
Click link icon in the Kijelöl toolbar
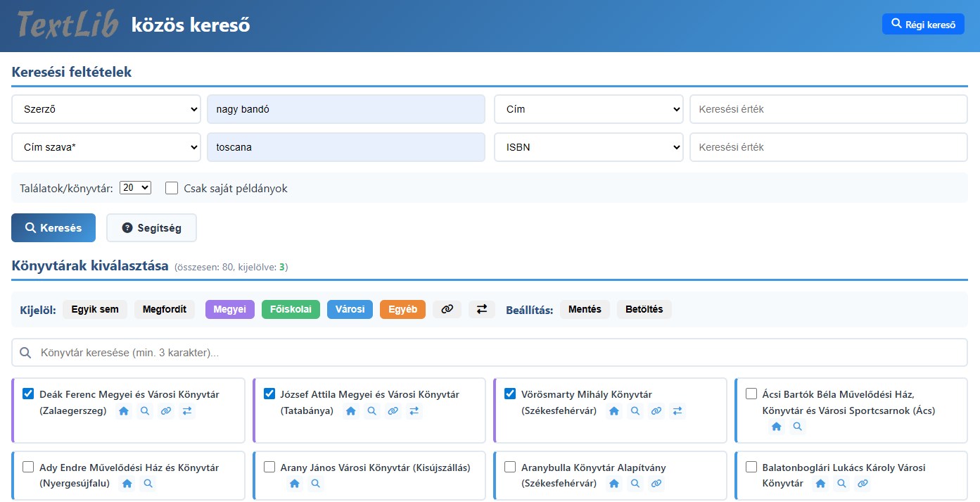[447, 309]
